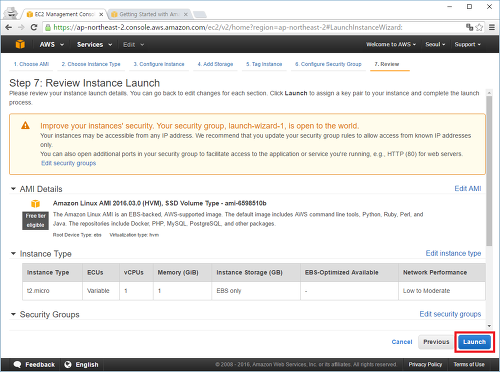Go to step 5. Tag Instance

(264, 64)
